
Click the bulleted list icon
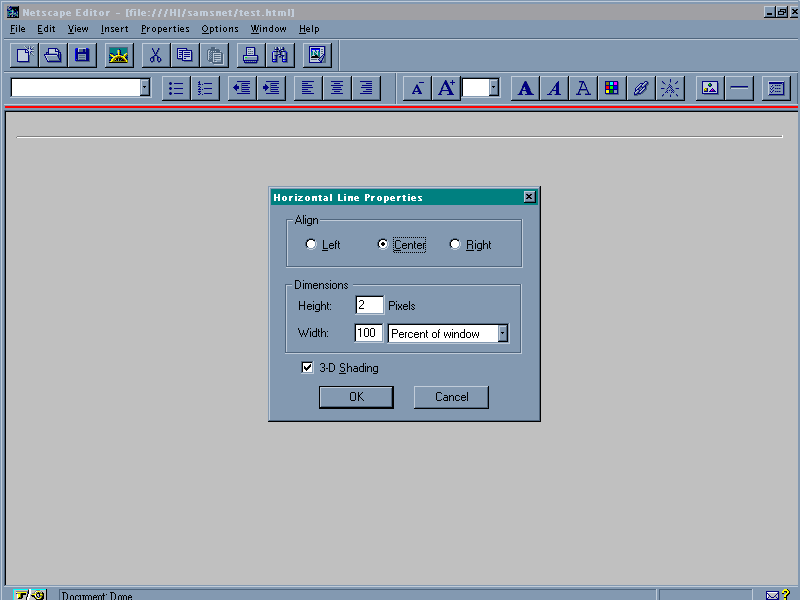176,88
